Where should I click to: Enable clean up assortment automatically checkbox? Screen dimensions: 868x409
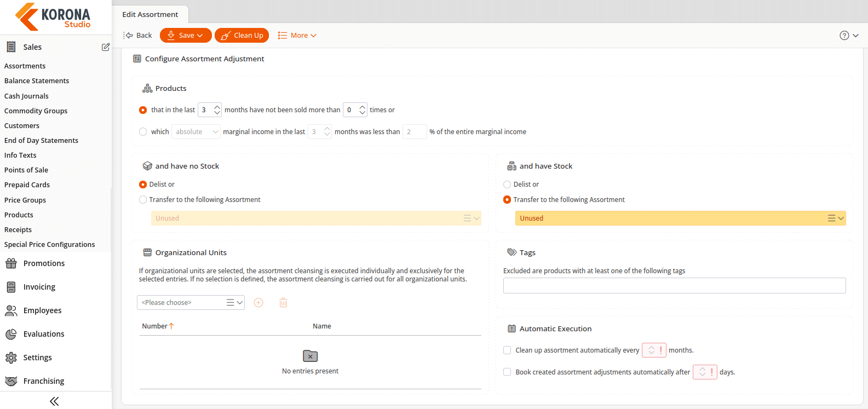(507, 350)
